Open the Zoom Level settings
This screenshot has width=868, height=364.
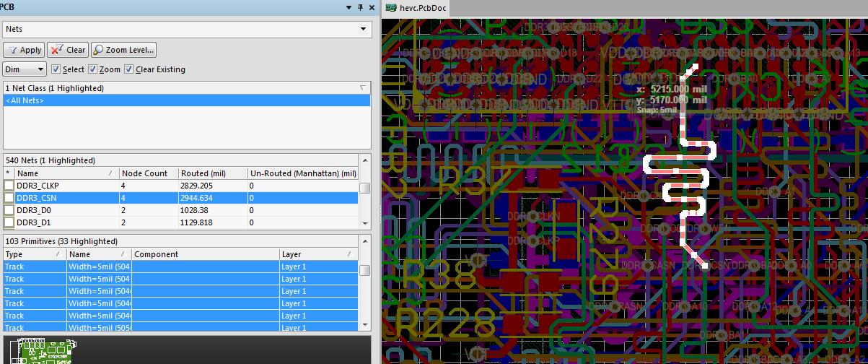[x=123, y=50]
